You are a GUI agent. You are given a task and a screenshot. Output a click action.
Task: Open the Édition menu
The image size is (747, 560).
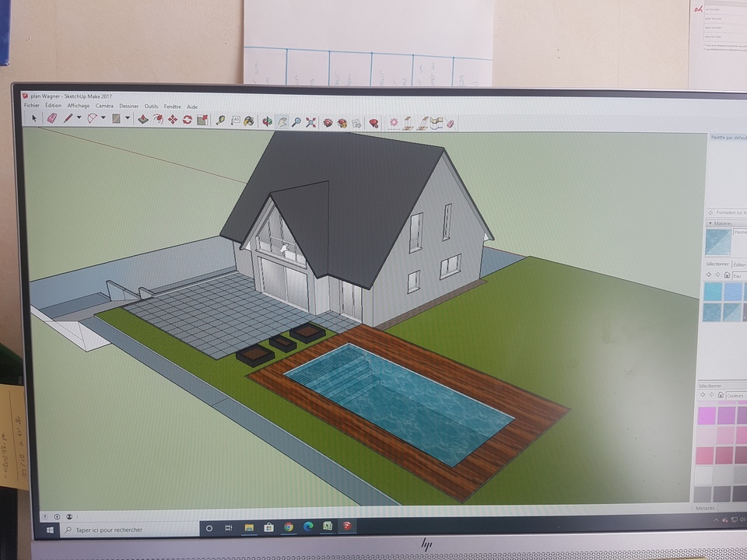(x=54, y=105)
